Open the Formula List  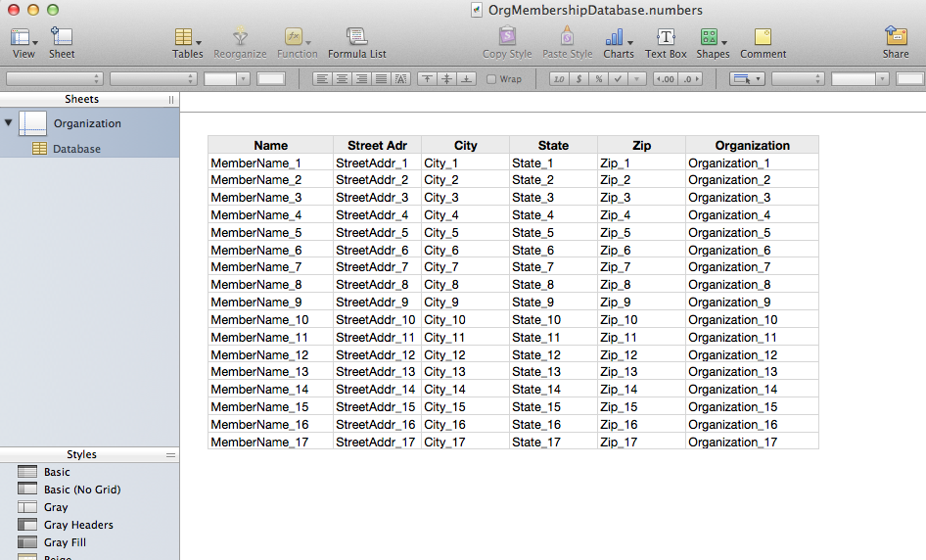[356, 42]
